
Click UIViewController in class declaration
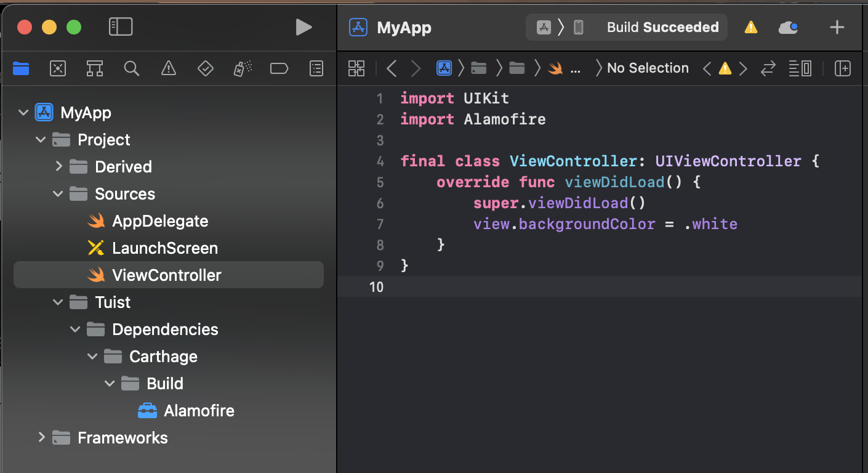click(728, 161)
